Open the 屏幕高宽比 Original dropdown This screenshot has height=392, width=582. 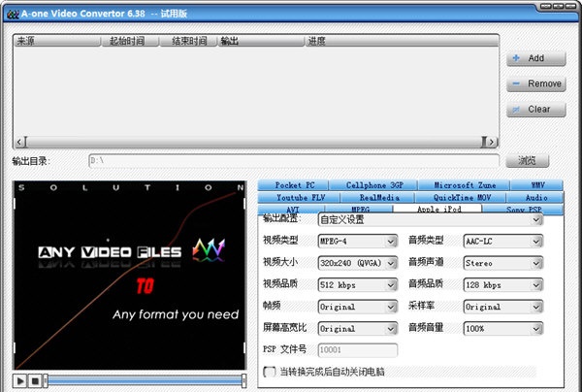[x=357, y=329]
